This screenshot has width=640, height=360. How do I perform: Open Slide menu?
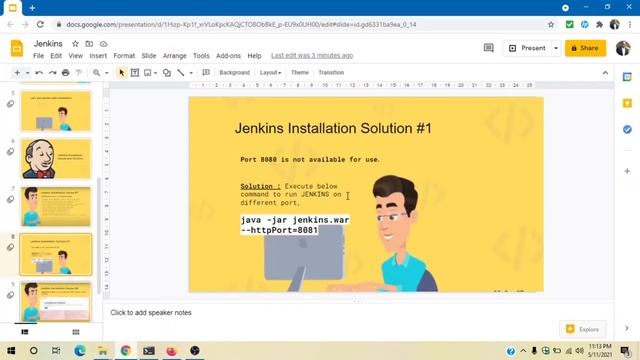tap(149, 56)
